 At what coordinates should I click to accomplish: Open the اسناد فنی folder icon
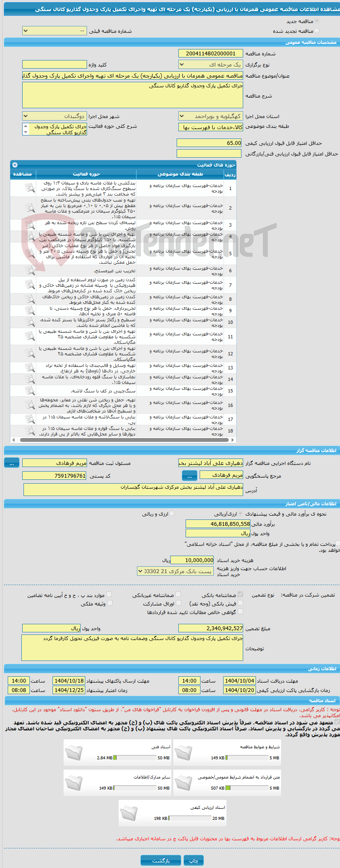(x=74, y=753)
